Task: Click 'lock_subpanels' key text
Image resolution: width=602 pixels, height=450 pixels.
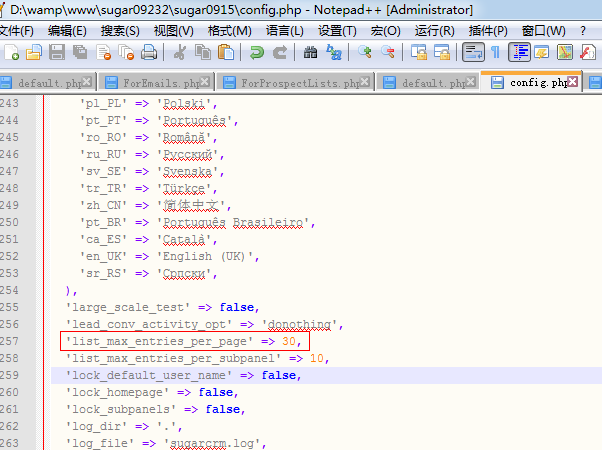Action: (x=121, y=409)
